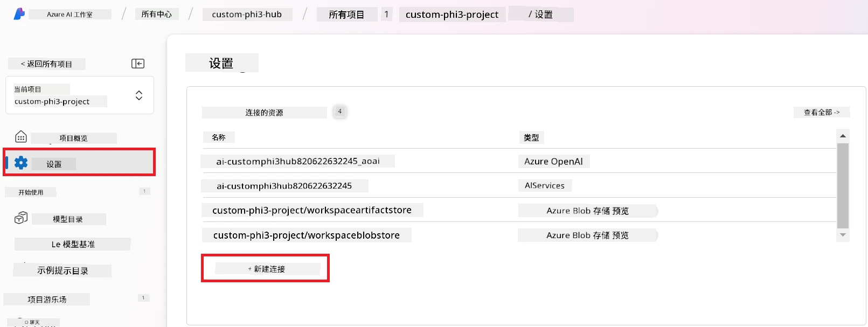Click the 所有中心 breadcrumb

click(x=156, y=14)
